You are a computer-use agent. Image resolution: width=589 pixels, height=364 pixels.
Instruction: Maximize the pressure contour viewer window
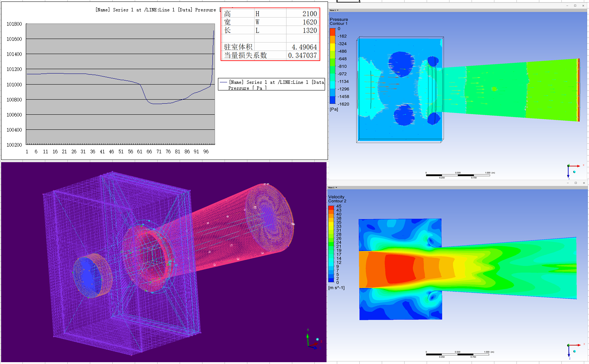575,6
